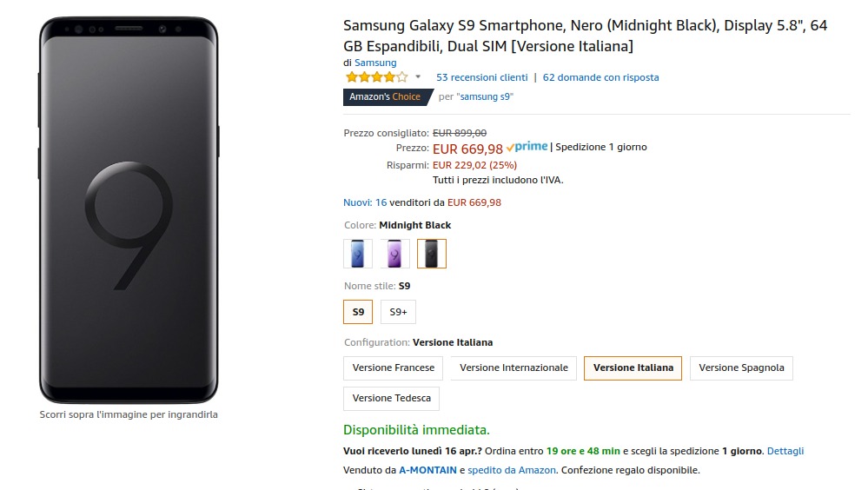The height and width of the screenshot is (490, 868).
Task: Click the Amazon's Choice badge
Action: pos(385,96)
